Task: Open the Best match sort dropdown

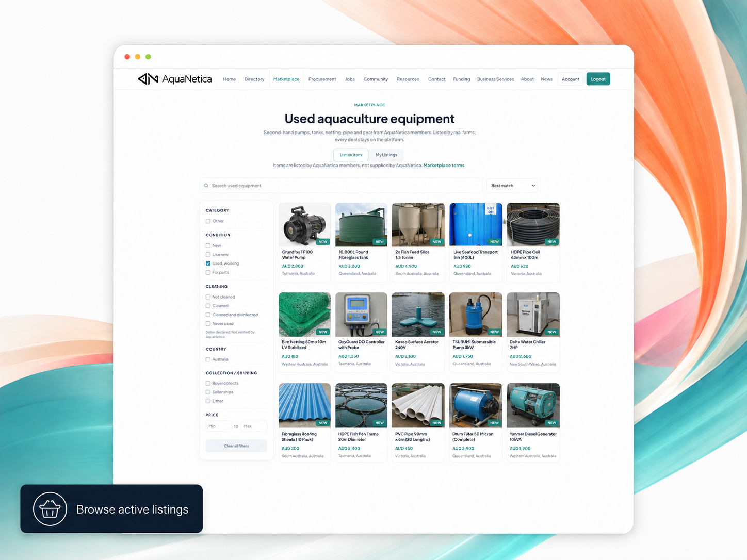Action: (x=512, y=186)
